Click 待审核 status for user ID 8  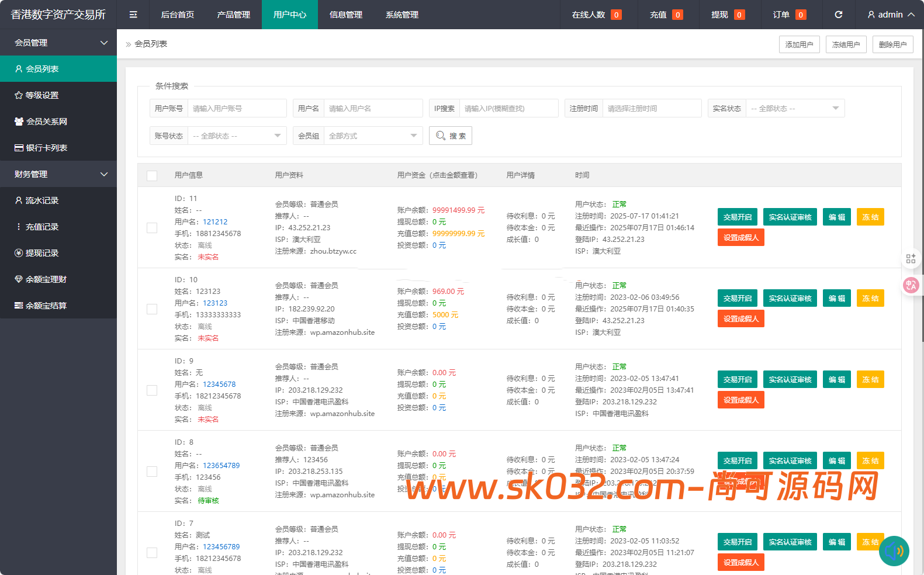click(x=209, y=501)
